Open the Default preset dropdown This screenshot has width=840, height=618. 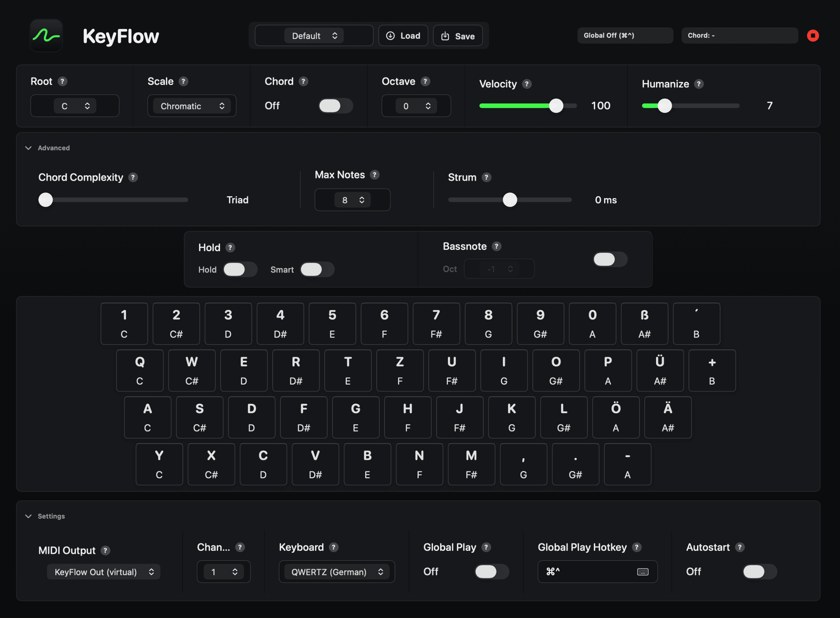click(x=314, y=36)
